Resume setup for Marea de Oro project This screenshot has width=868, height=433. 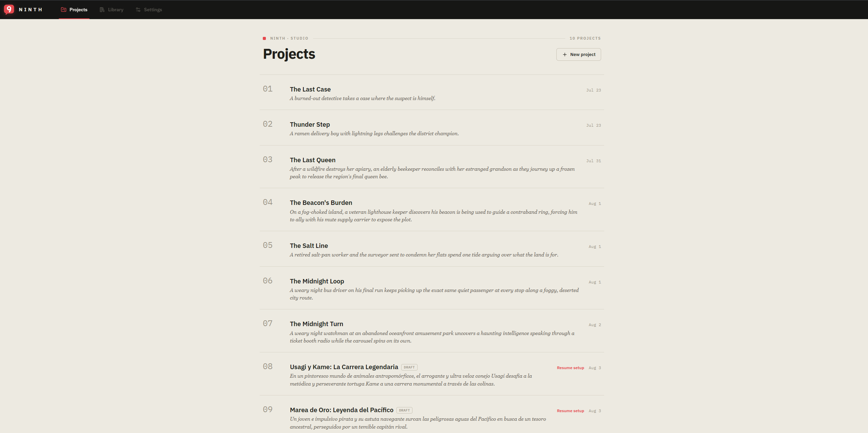[x=570, y=411]
